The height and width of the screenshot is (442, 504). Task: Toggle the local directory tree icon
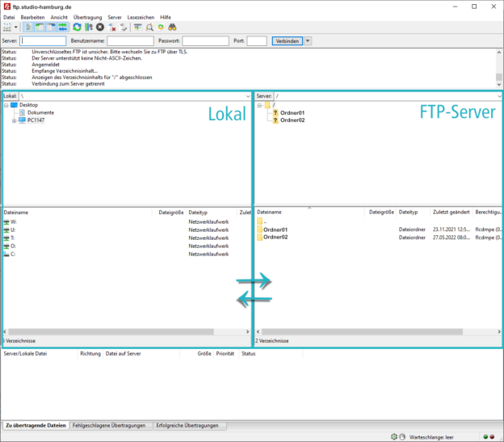40,27
